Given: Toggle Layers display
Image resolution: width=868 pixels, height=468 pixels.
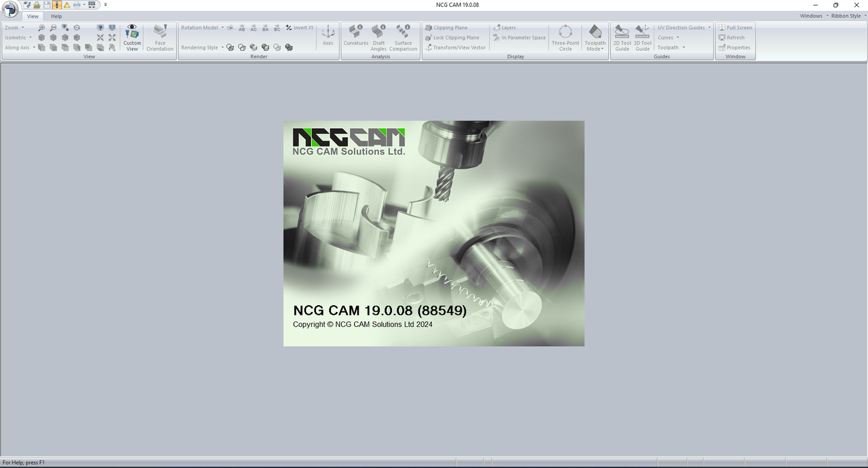Looking at the screenshot, I should (505, 28).
